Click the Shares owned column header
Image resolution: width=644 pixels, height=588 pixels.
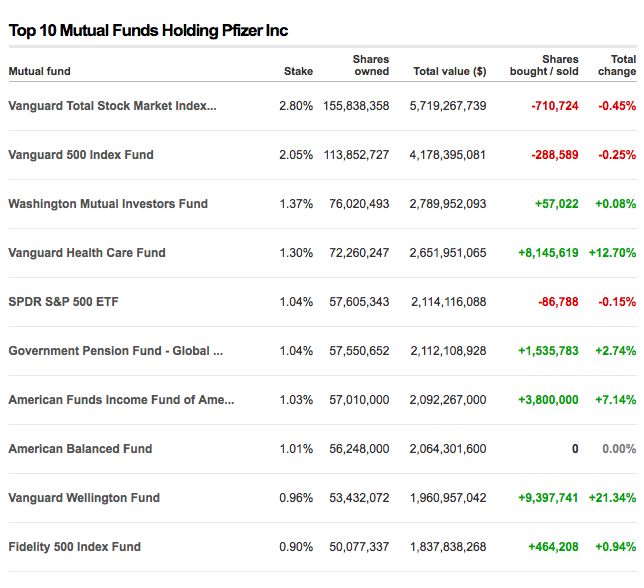point(371,65)
